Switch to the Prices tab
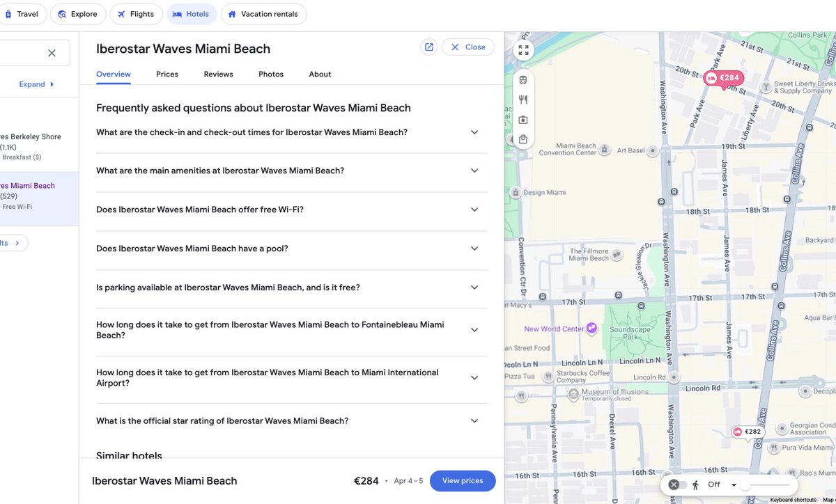Screen dimensions: 836x504 point(167,74)
